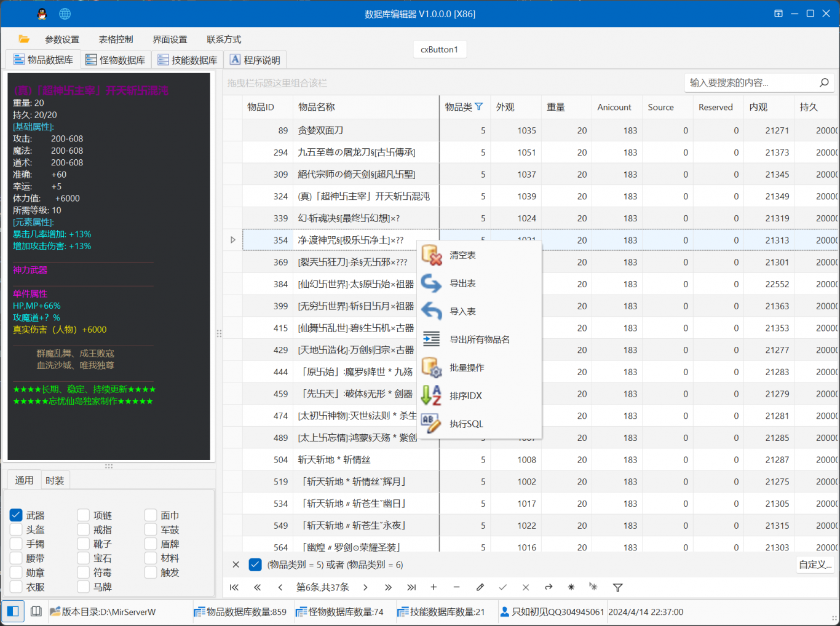
Task: Check the 盾牌 checkbox
Action: 151,544
